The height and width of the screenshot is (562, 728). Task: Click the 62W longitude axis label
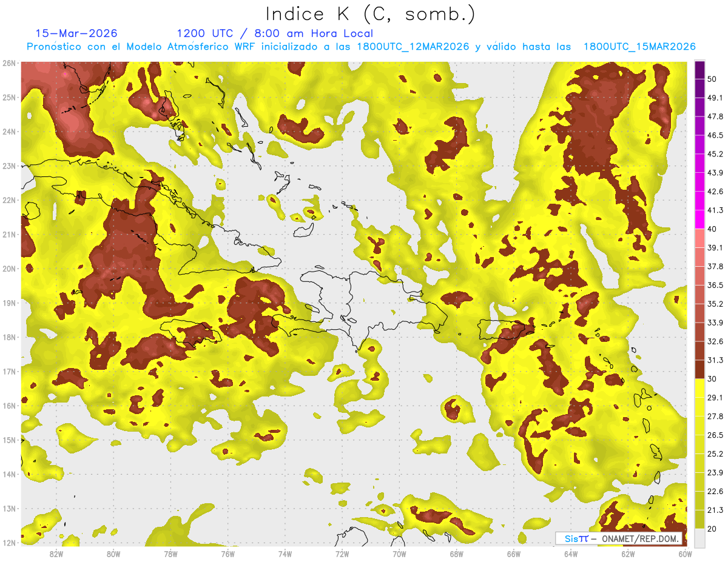[629, 554]
